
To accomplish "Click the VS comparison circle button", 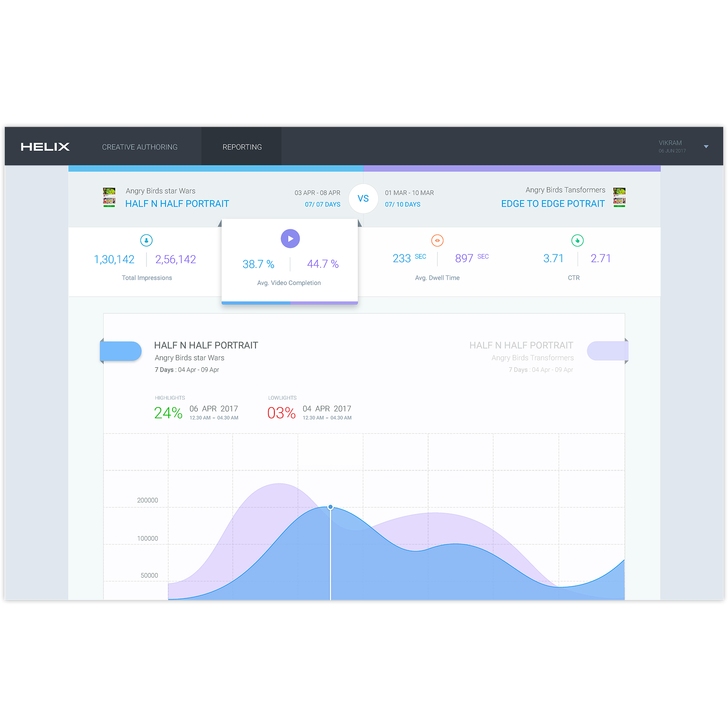I will [363, 199].
